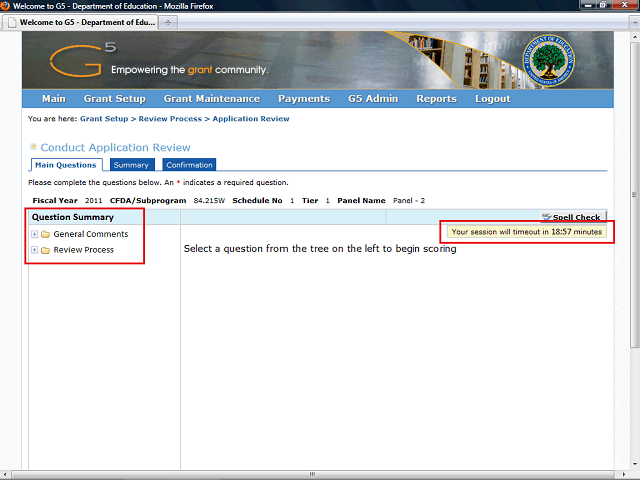Click the Fiscal Year value 2011
This screenshot has height=480, width=640.
click(93, 200)
